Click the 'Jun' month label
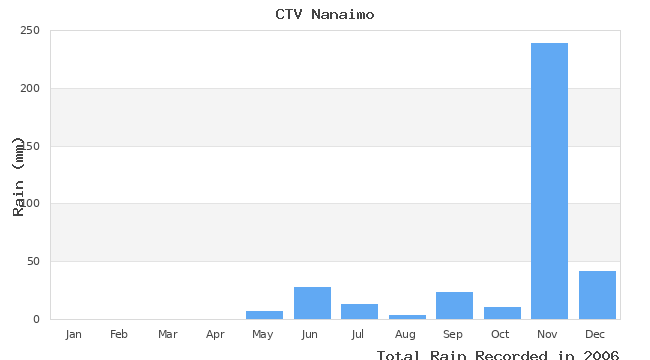Viewport: 650px width, 360px height. [309, 334]
